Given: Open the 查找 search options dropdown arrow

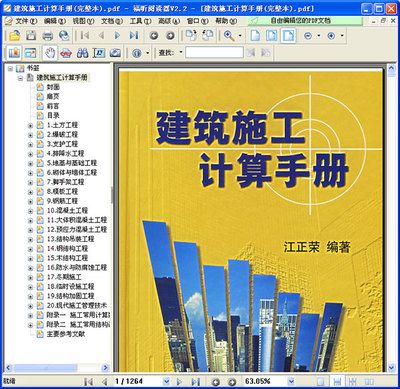Looking at the screenshot, I should 181,52.
